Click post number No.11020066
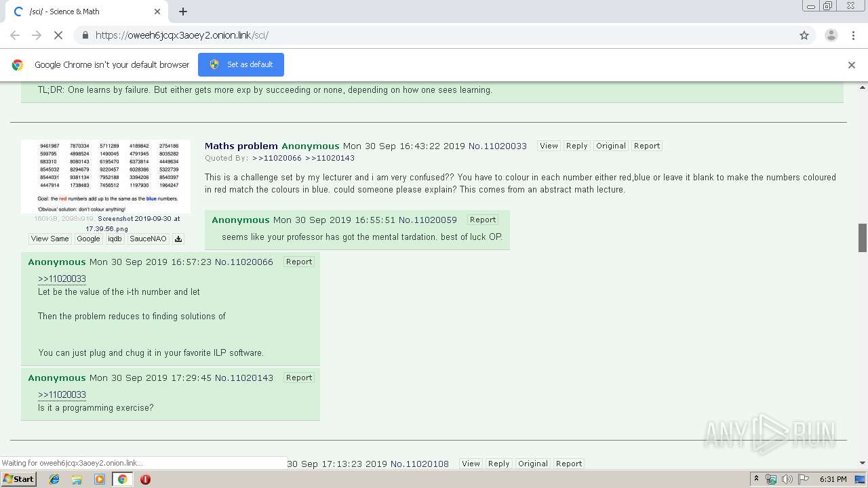This screenshot has height=488, width=868. point(244,262)
